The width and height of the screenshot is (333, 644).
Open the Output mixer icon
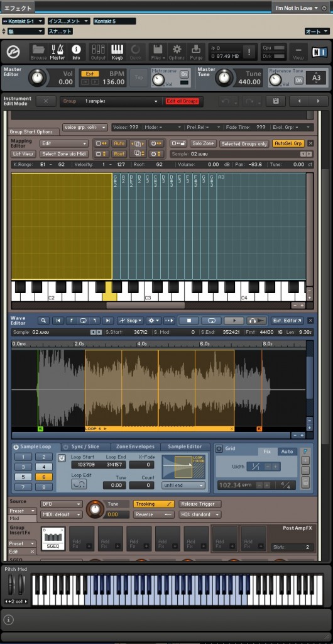(x=98, y=52)
